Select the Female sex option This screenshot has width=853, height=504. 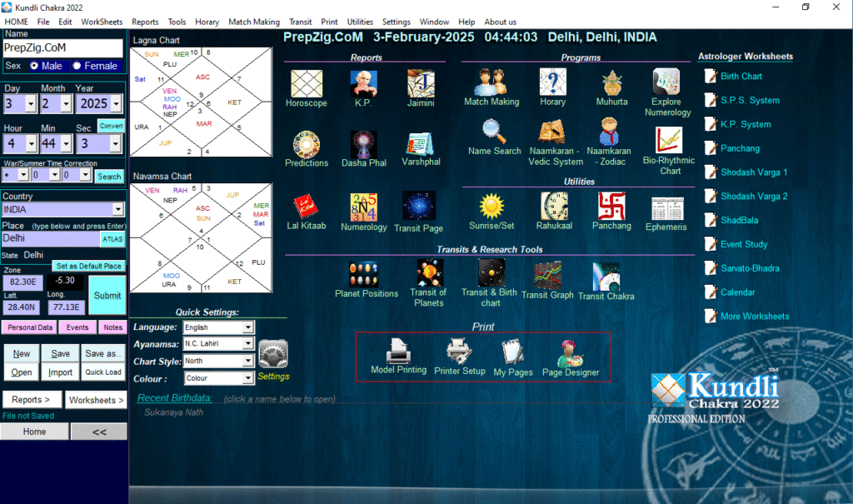point(77,66)
